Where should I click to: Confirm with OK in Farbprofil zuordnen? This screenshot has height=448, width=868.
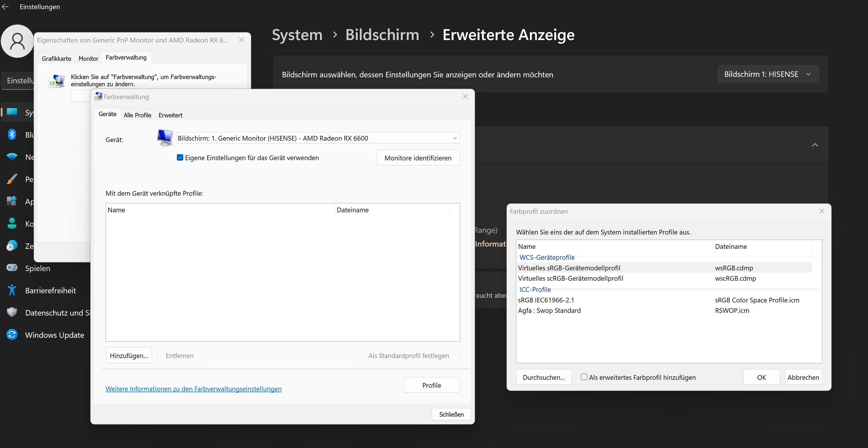coord(761,377)
